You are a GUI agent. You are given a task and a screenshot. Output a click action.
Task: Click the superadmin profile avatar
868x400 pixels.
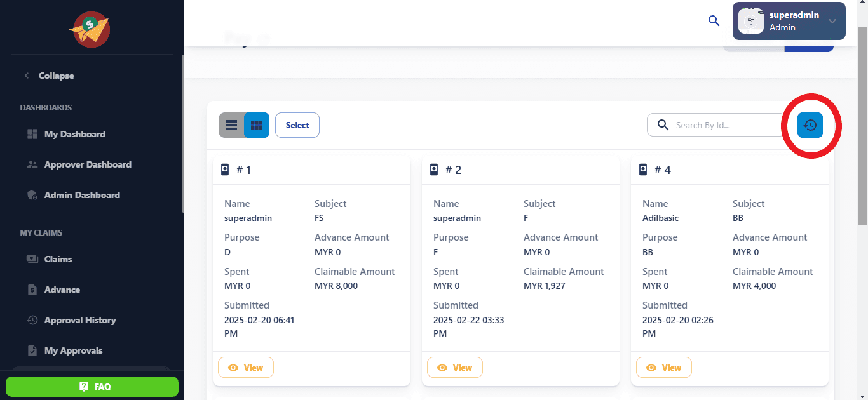click(x=750, y=21)
